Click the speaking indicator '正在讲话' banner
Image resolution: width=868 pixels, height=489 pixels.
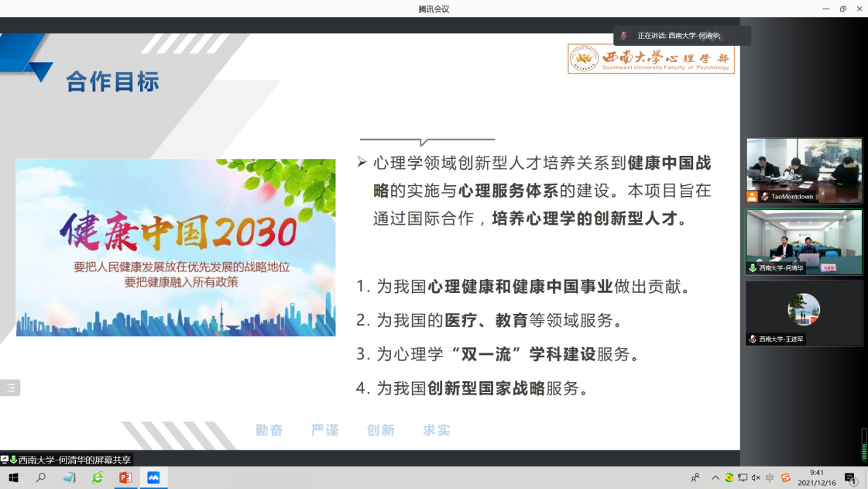click(x=681, y=36)
